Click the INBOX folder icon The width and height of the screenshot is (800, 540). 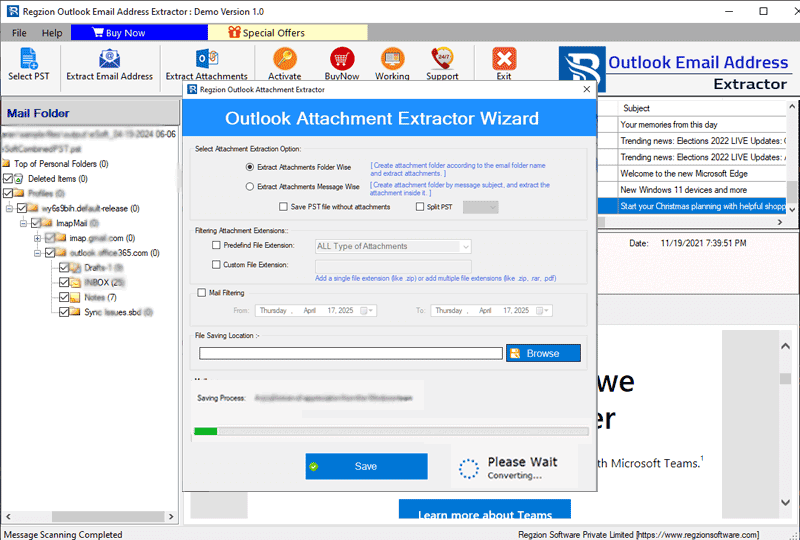click(x=75, y=283)
